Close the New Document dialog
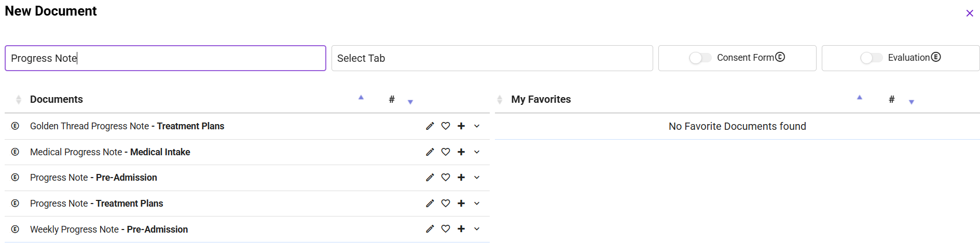Image resolution: width=980 pixels, height=243 pixels. click(x=970, y=14)
